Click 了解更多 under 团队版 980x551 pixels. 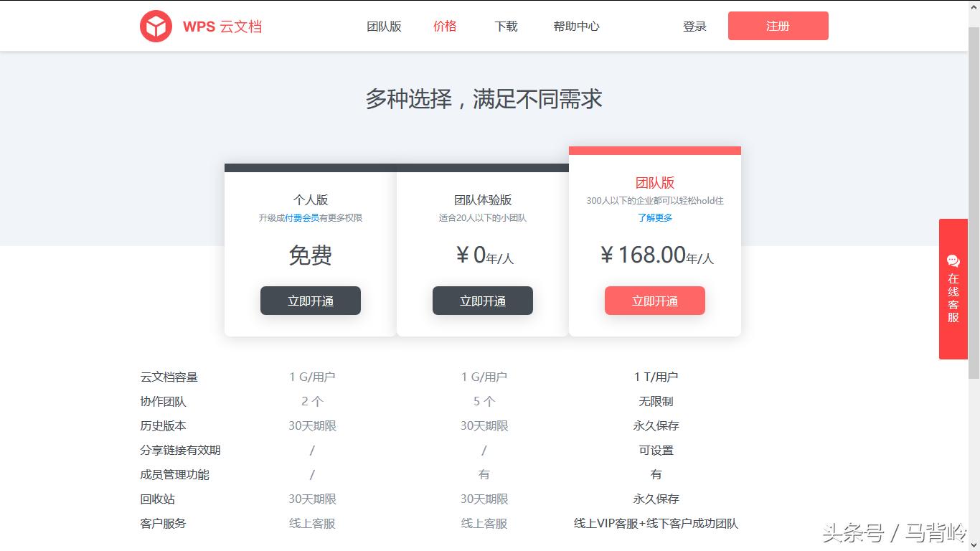pos(654,217)
